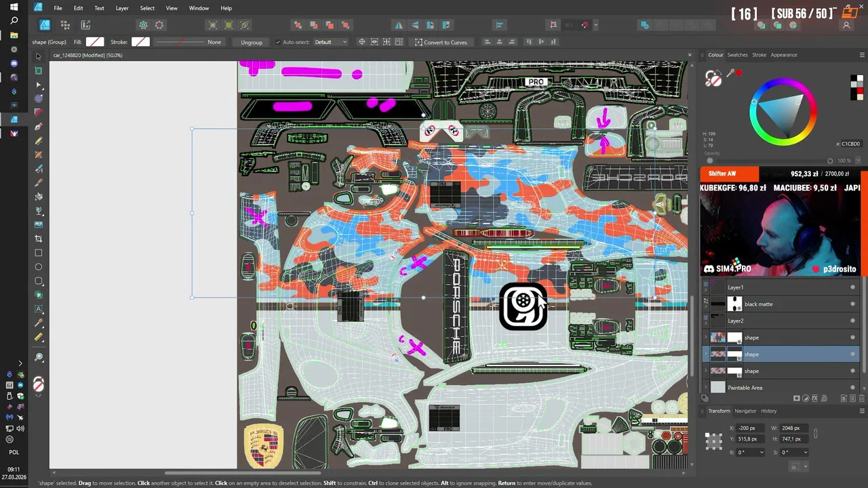Open Windows Start menu
The image size is (868, 488).
pos(14,7)
